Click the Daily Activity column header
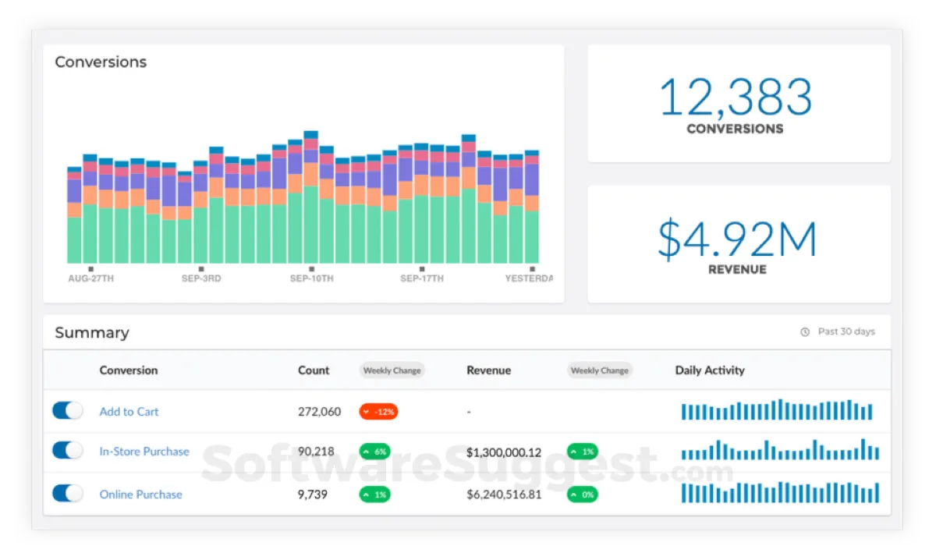 point(710,370)
